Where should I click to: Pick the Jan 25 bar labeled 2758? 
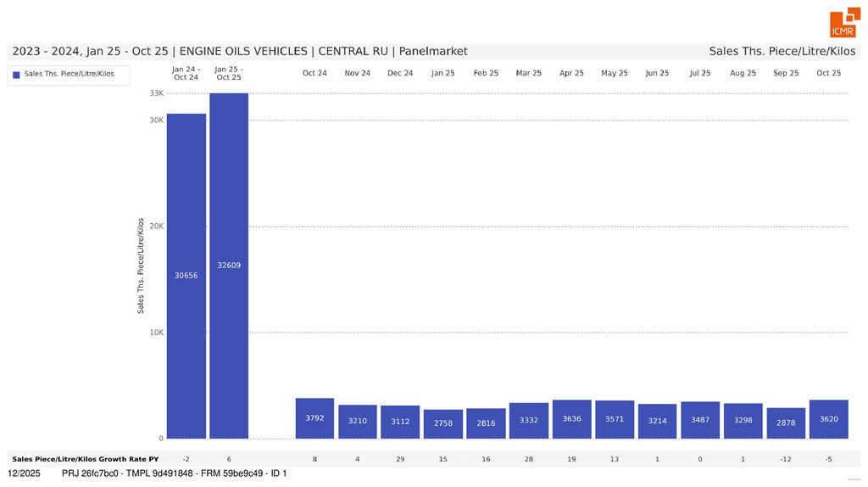(x=443, y=423)
